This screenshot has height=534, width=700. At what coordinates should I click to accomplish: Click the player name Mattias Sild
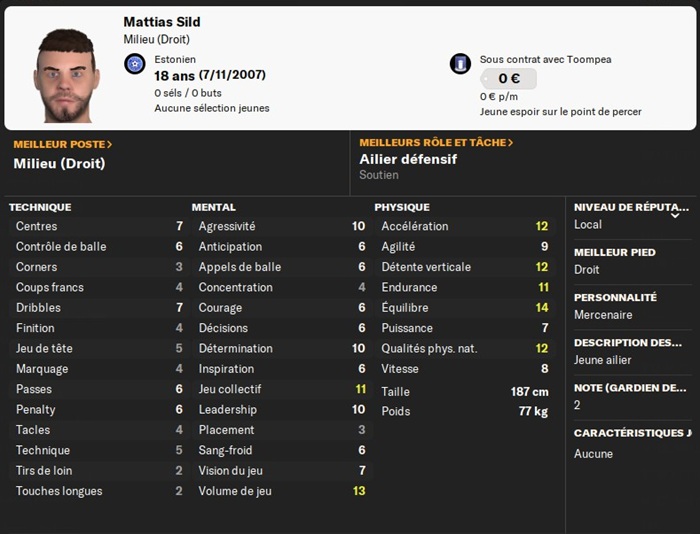[162, 22]
